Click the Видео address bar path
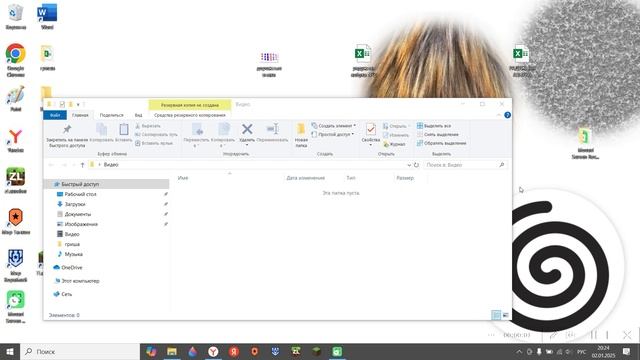The image size is (640, 360). tap(111, 165)
